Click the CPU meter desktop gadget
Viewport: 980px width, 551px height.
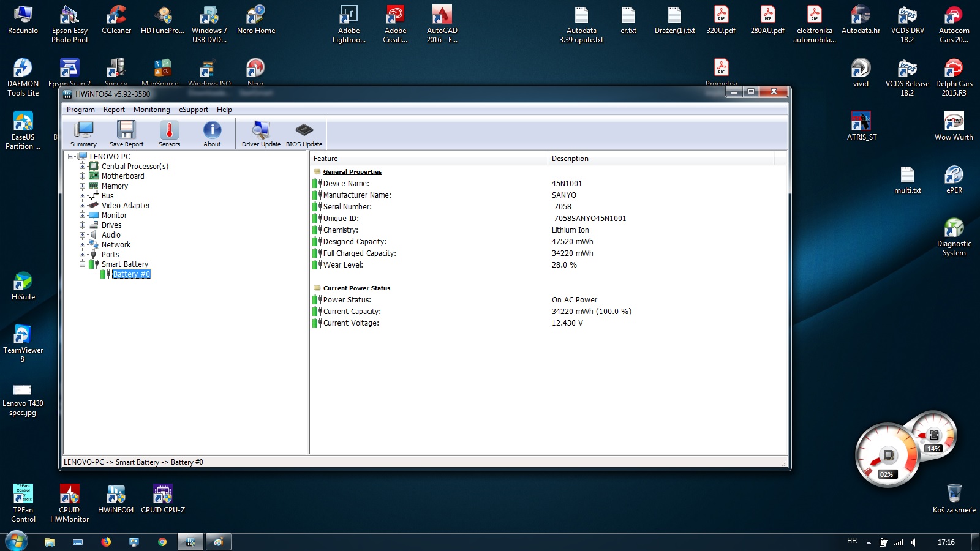[x=887, y=455]
